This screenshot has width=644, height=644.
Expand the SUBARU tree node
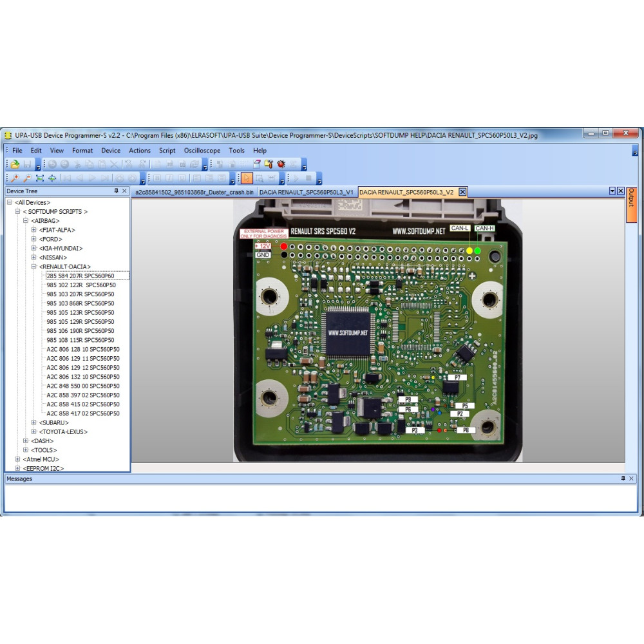(x=33, y=422)
